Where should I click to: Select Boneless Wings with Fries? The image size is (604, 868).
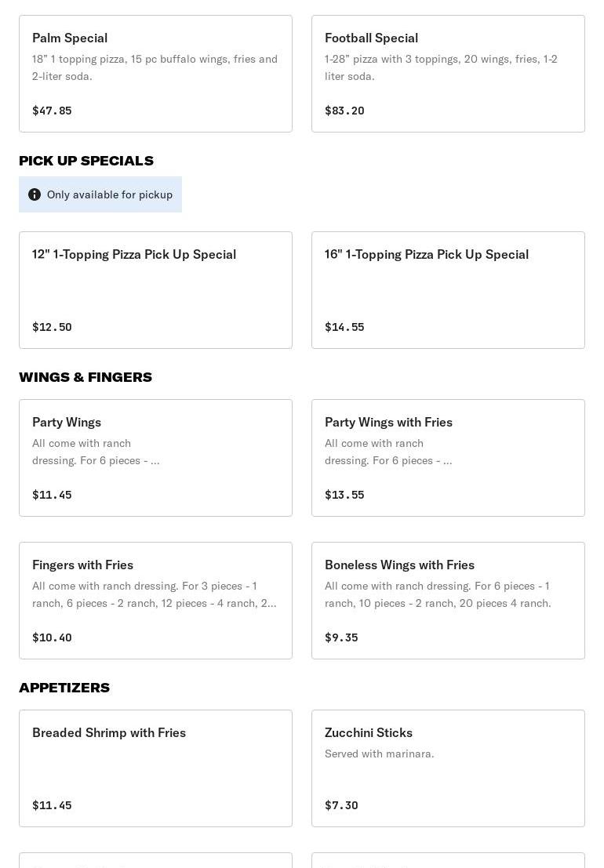pos(448,600)
